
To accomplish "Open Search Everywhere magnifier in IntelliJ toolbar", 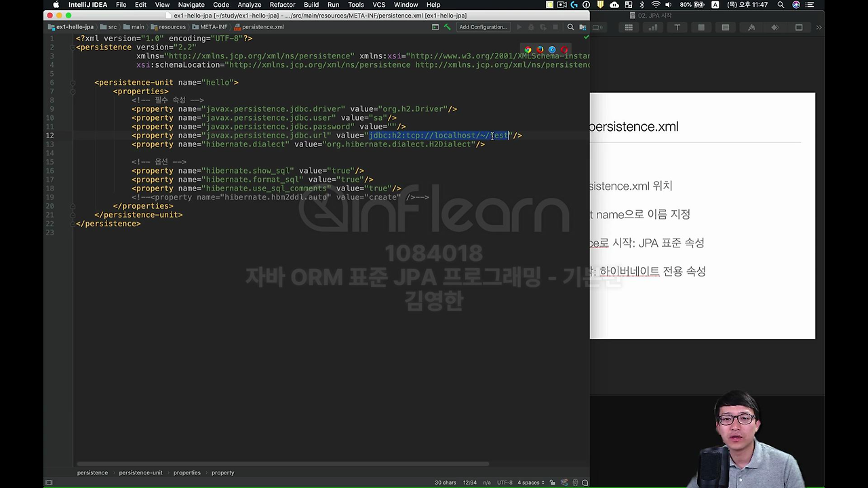I will point(570,27).
